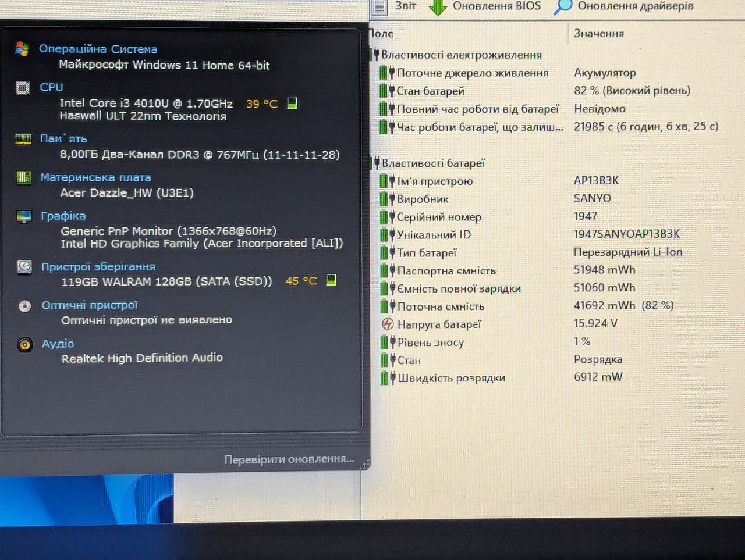Click the Значення column header
This screenshot has height=560, width=745.
(599, 34)
